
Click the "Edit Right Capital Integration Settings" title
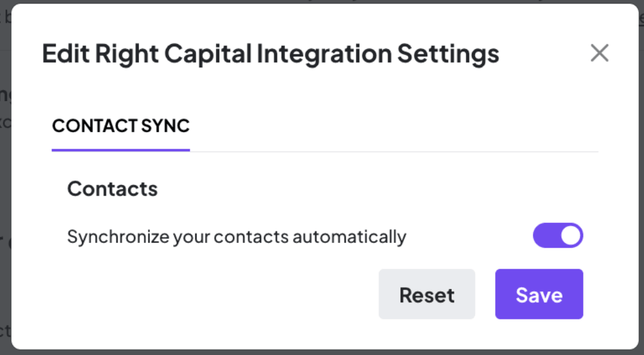pyautogui.click(x=270, y=54)
